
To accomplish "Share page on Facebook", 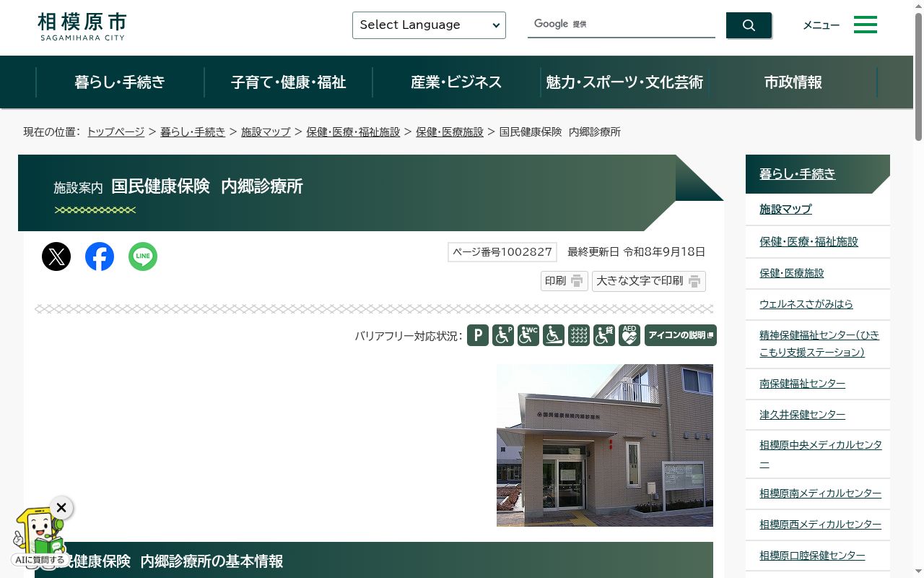I will [x=100, y=256].
